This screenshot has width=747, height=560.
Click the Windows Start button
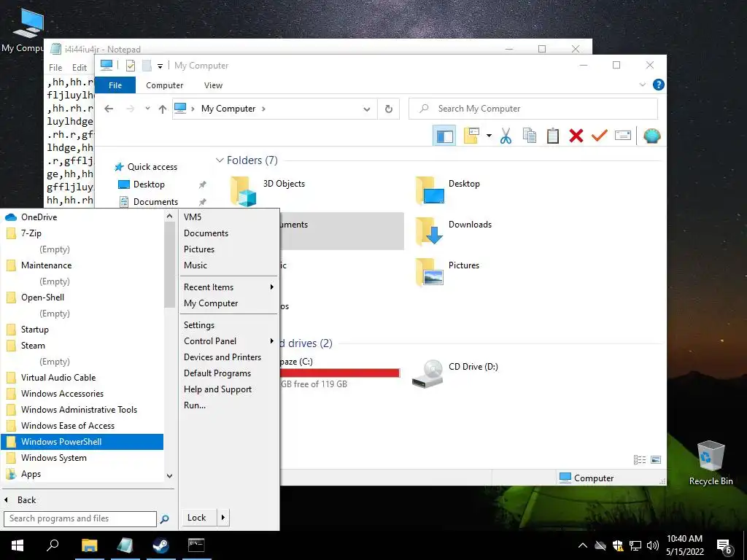click(18, 545)
